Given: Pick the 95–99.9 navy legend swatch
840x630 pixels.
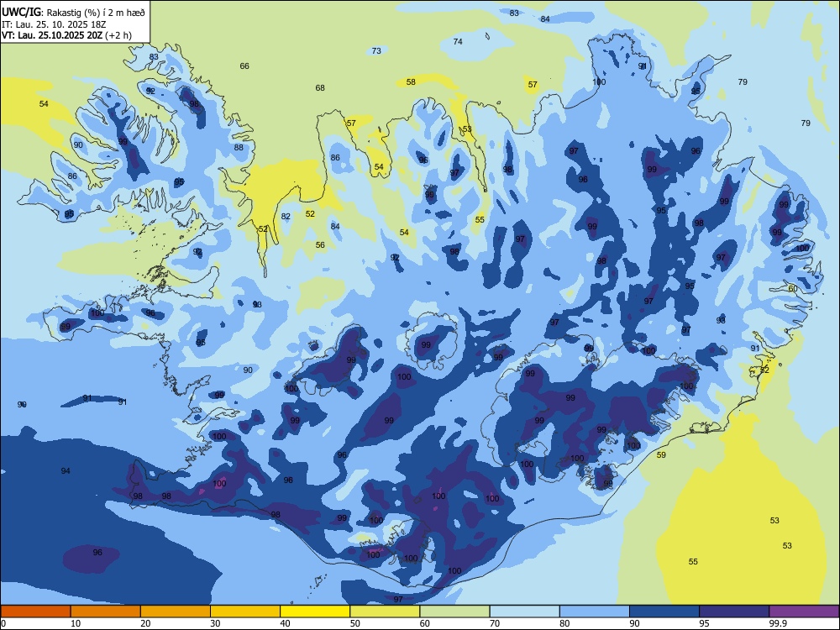Looking at the screenshot, I should pos(734,612).
